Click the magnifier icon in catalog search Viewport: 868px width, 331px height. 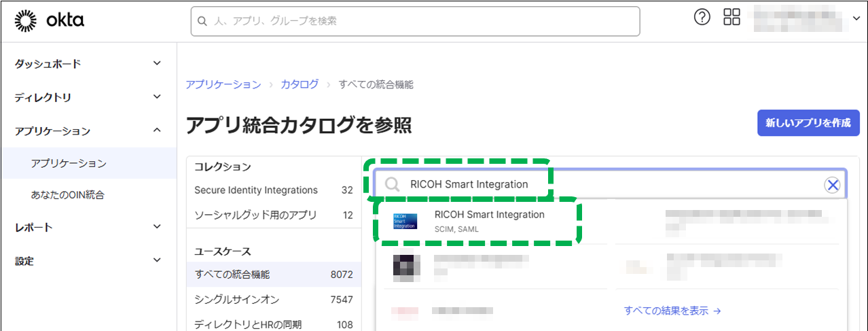pyautogui.click(x=393, y=184)
